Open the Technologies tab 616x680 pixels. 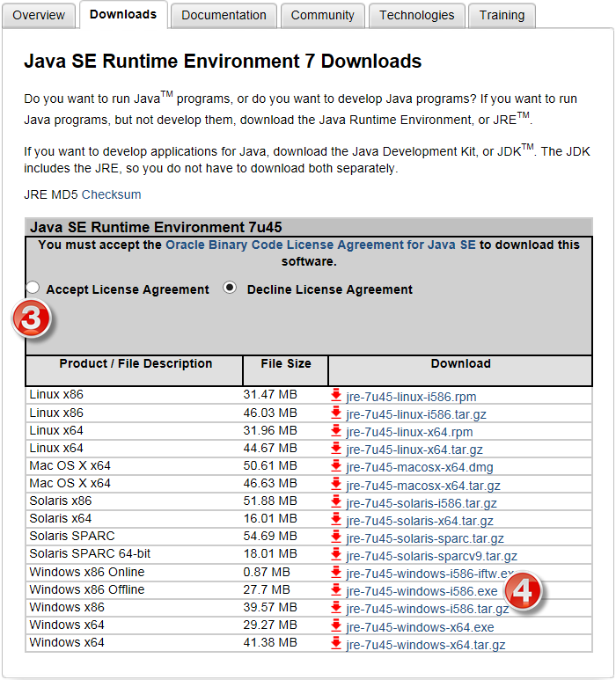click(x=417, y=16)
